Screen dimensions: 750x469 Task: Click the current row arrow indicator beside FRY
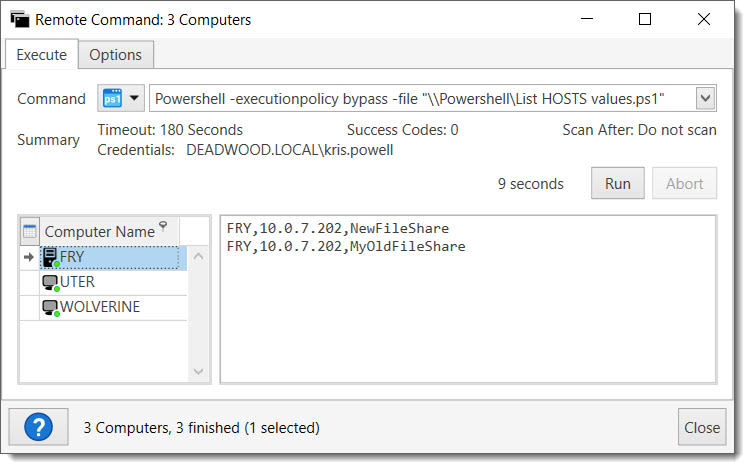(x=29, y=257)
